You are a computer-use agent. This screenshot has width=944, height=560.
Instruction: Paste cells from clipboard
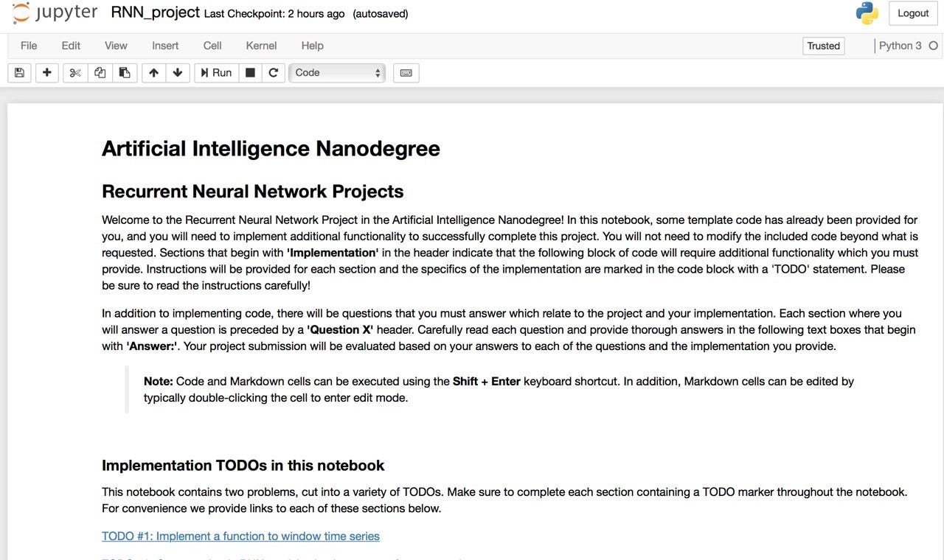pos(124,72)
